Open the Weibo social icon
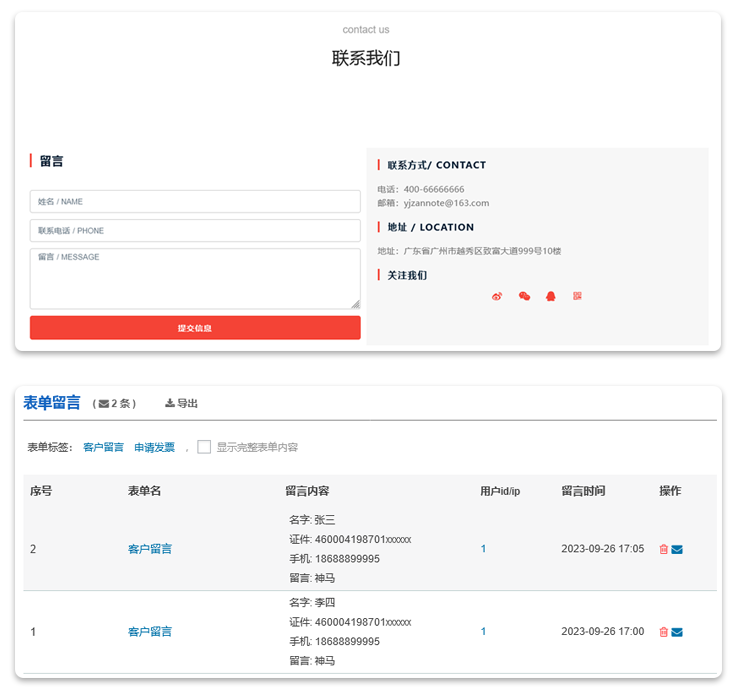The image size is (736, 691). click(498, 296)
